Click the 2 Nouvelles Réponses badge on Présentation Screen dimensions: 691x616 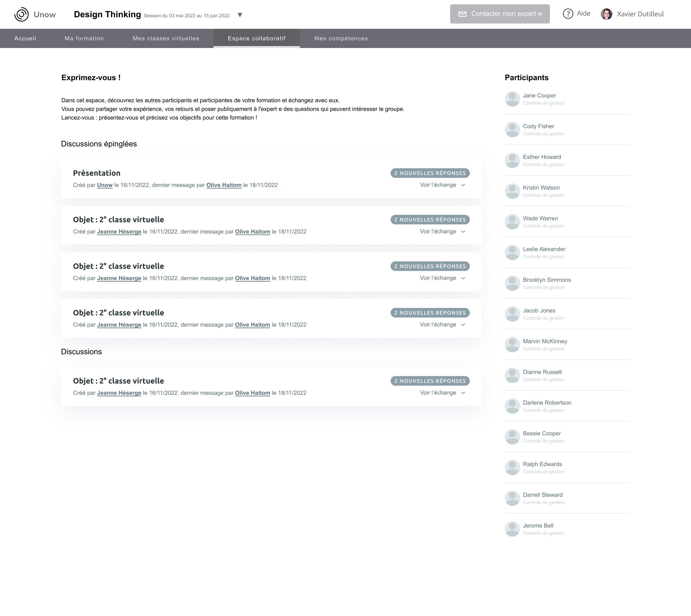(430, 173)
